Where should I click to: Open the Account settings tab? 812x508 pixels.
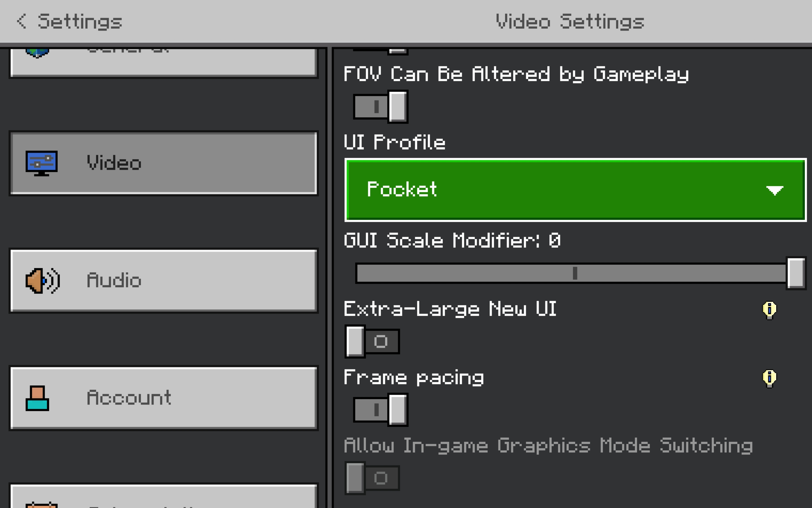(x=164, y=398)
